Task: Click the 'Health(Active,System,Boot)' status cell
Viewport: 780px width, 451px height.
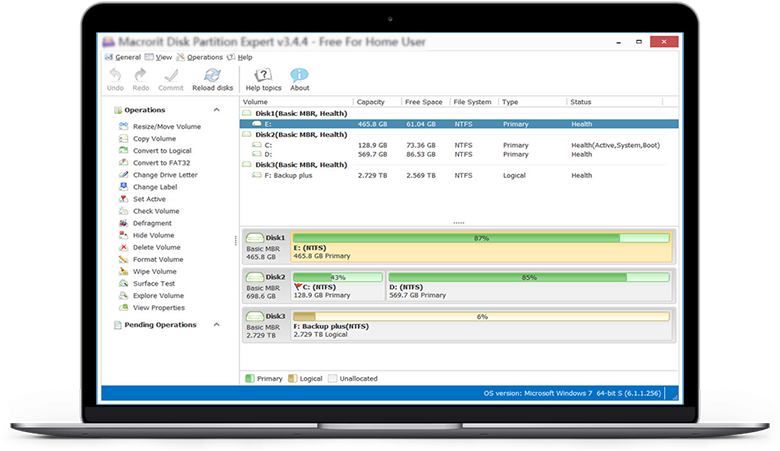Action: coord(615,145)
